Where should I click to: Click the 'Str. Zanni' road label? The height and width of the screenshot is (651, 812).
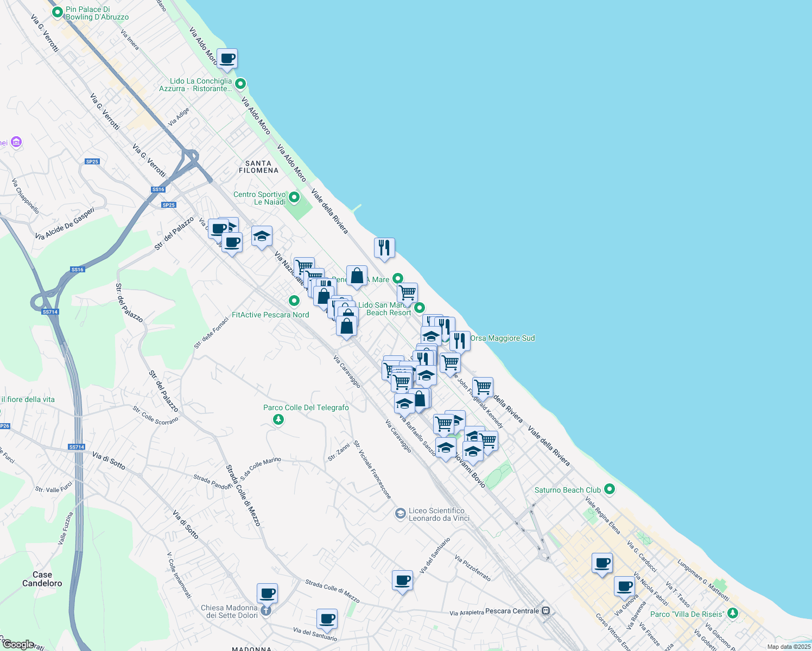[x=339, y=452]
